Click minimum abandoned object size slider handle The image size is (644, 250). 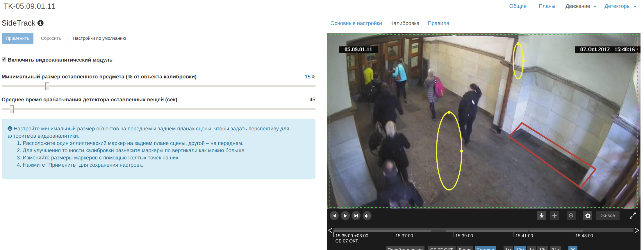point(47,86)
